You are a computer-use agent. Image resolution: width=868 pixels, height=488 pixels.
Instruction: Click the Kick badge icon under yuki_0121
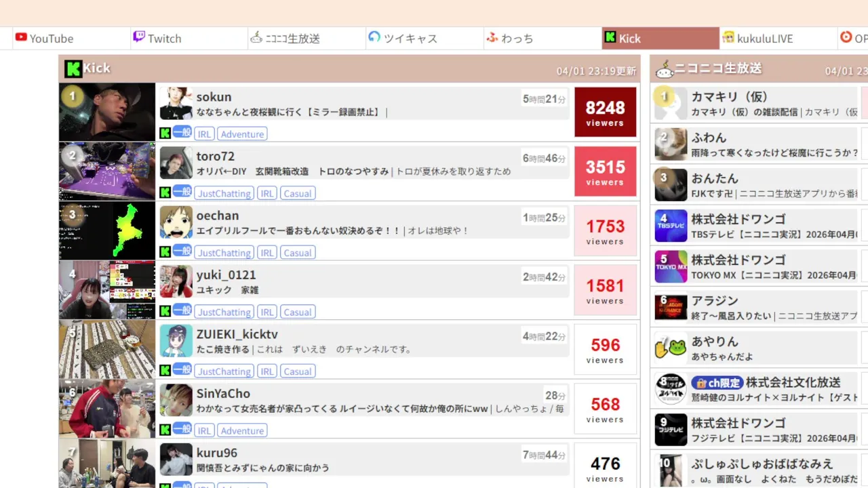point(165,312)
